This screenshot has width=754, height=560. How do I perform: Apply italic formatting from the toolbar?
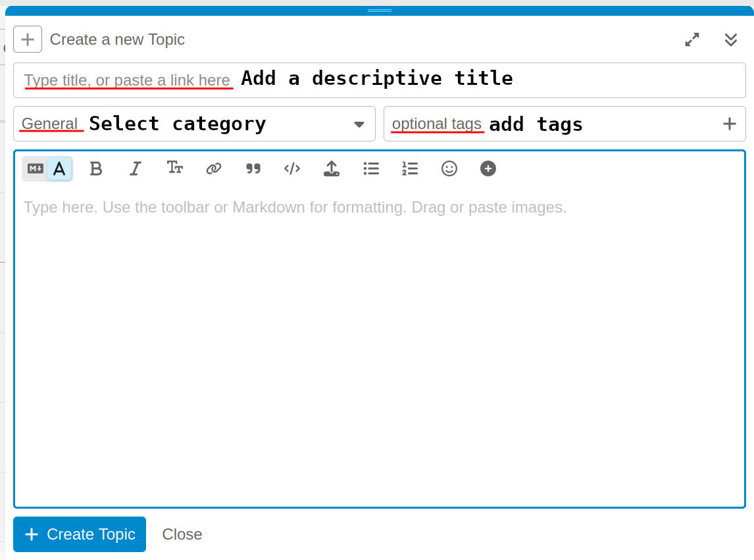point(135,169)
